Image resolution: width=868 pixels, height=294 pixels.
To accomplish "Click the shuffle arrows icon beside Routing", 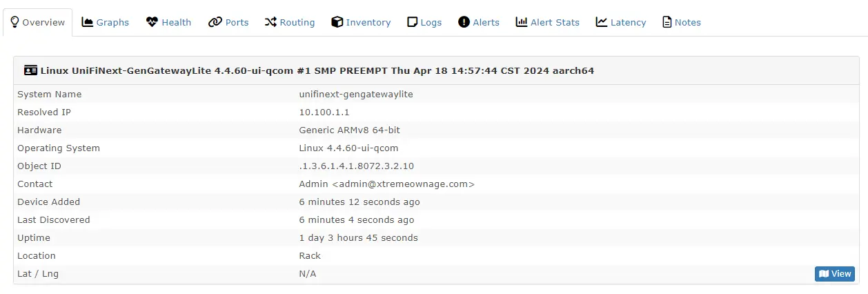I will click(x=270, y=22).
